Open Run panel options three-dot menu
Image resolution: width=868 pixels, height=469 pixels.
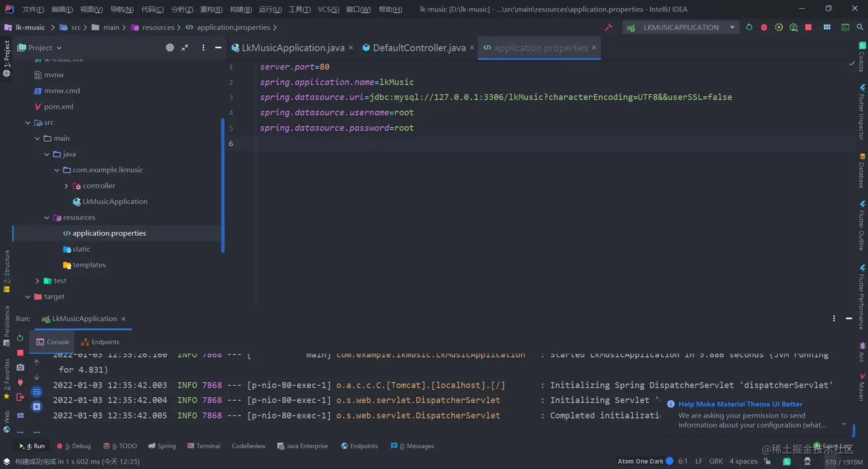pos(834,319)
